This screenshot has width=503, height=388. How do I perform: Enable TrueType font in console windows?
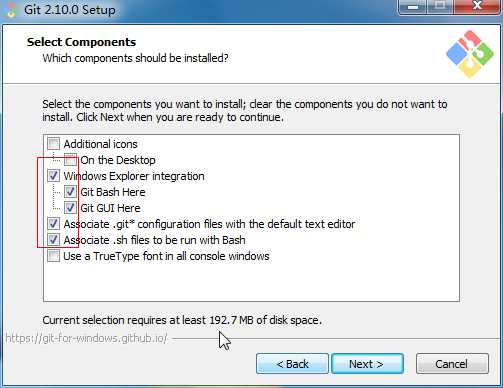click(53, 256)
